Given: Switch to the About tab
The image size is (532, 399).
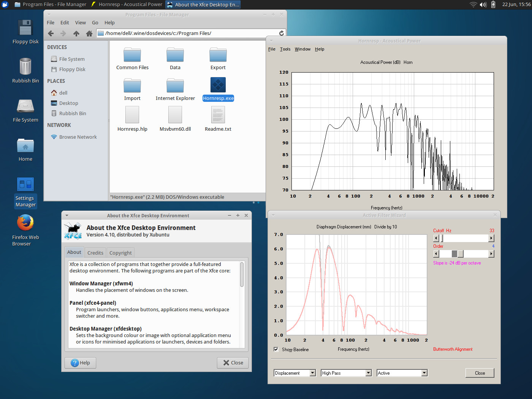Looking at the screenshot, I should coord(74,252).
